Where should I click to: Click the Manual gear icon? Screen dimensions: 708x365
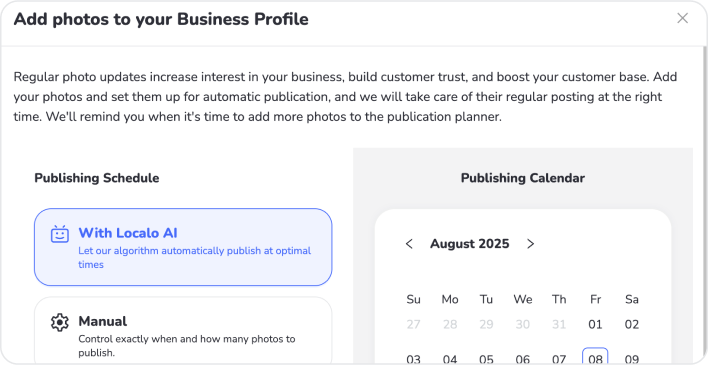click(60, 323)
